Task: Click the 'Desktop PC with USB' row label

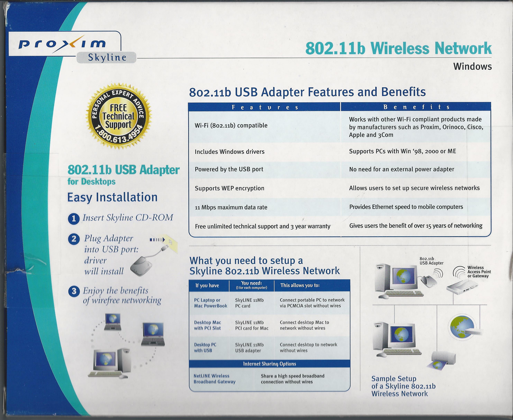Action: 205,348
